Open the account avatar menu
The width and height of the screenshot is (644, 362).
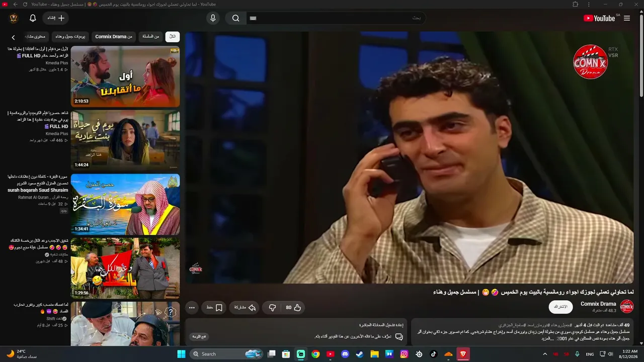[x=14, y=18]
